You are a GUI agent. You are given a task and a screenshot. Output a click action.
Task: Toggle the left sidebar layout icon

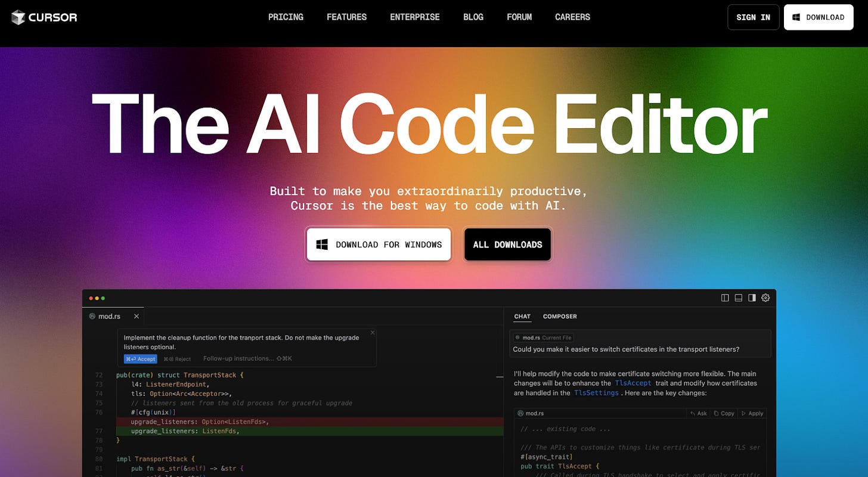[x=725, y=298]
